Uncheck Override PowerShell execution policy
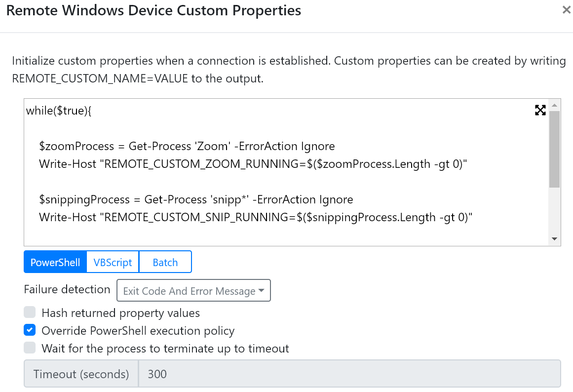573x392 pixels. pos(29,330)
